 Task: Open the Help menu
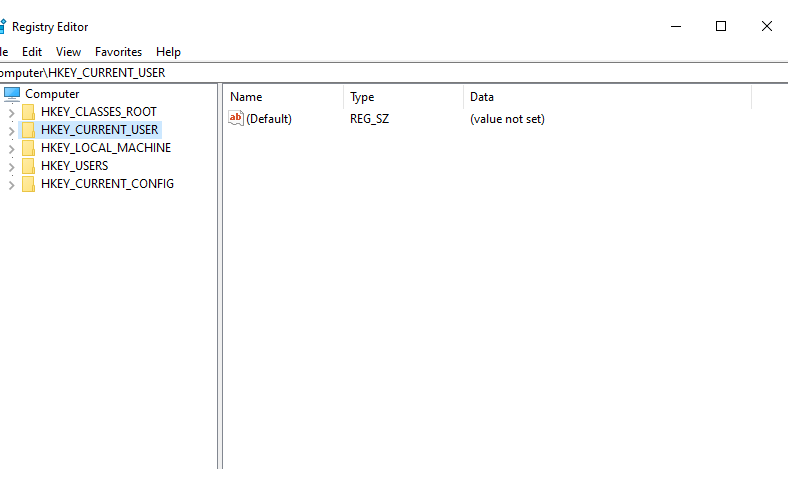pos(168,52)
